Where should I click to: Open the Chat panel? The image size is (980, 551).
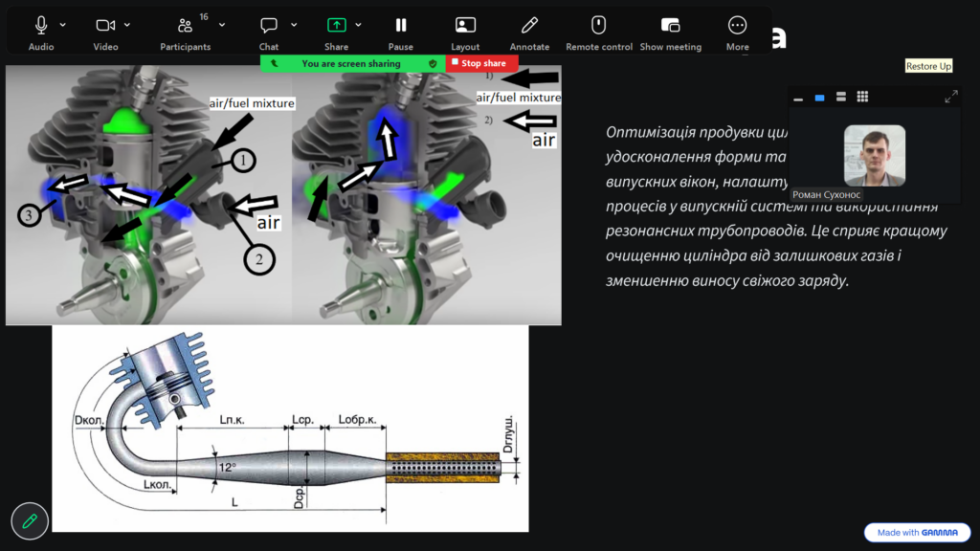click(x=269, y=26)
